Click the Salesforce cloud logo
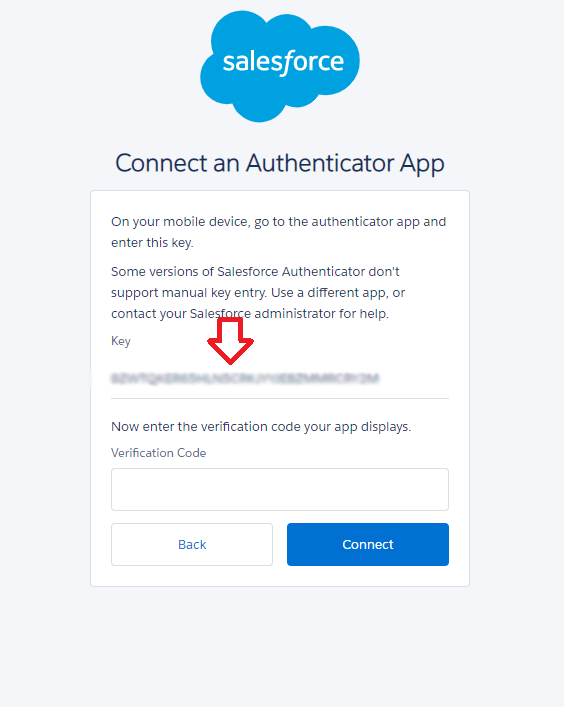The width and height of the screenshot is (564, 707). pos(280,66)
